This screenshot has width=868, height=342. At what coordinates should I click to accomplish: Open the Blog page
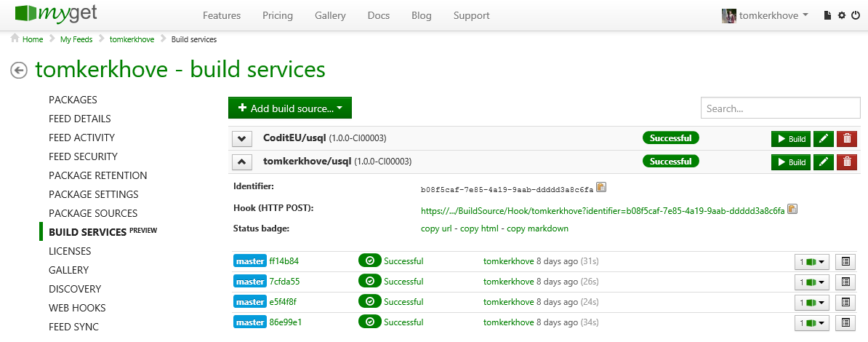tap(422, 15)
